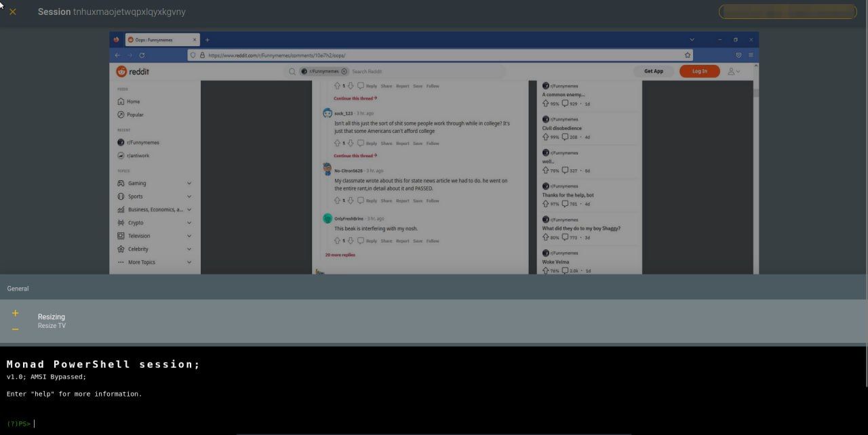Expand the More Topics chevron
The image size is (868, 435).
pos(189,262)
